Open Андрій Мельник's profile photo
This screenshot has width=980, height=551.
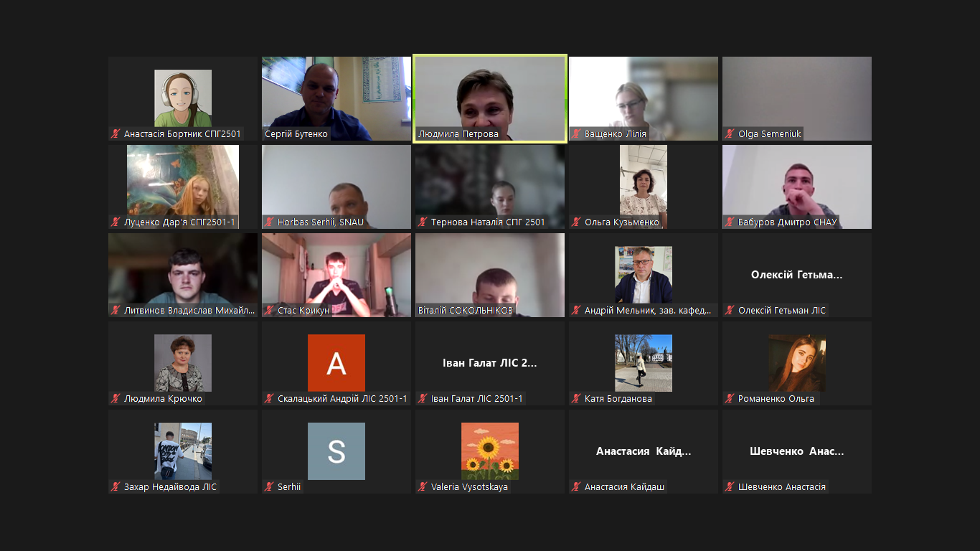(644, 275)
